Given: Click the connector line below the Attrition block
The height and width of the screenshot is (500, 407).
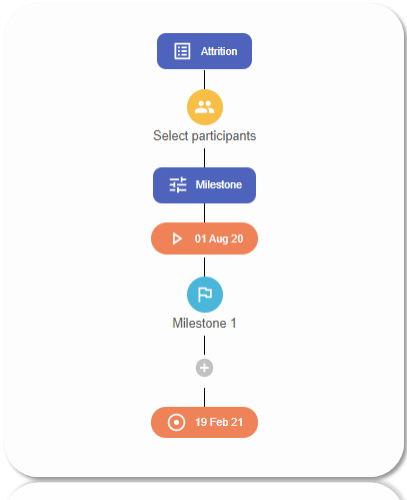Looking at the screenshot, I should [204, 79].
